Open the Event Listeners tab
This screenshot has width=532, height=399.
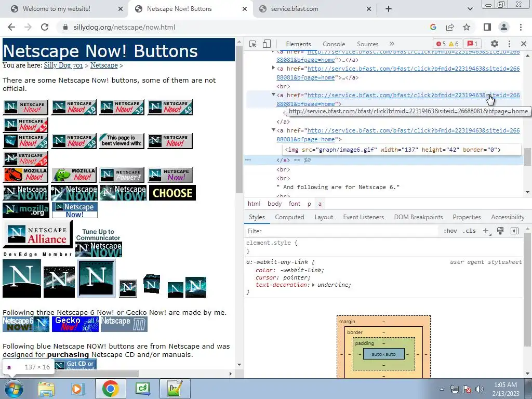[x=363, y=217]
